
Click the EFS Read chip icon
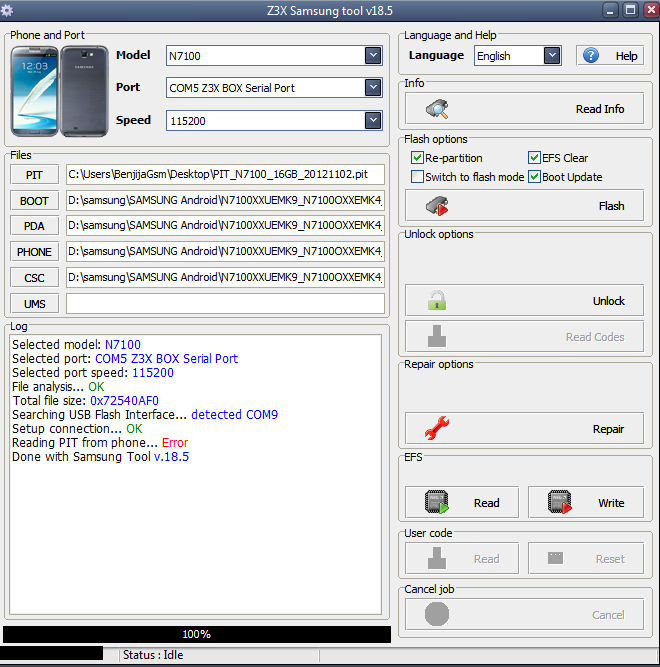(437, 502)
